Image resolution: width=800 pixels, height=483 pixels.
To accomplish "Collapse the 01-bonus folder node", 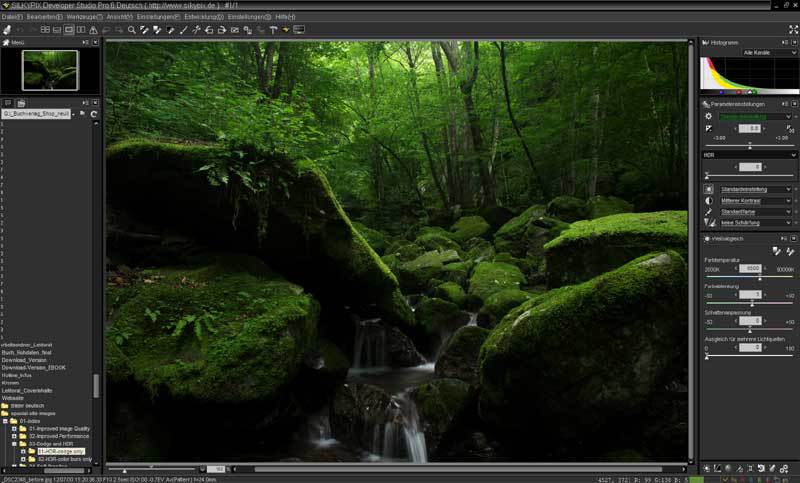I will pos(5,421).
